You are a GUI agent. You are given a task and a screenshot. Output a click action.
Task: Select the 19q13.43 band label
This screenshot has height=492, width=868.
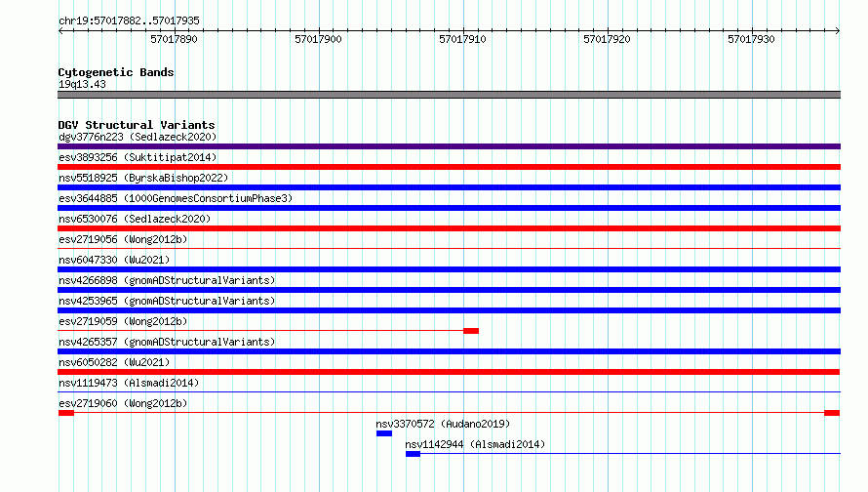[82, 84]
